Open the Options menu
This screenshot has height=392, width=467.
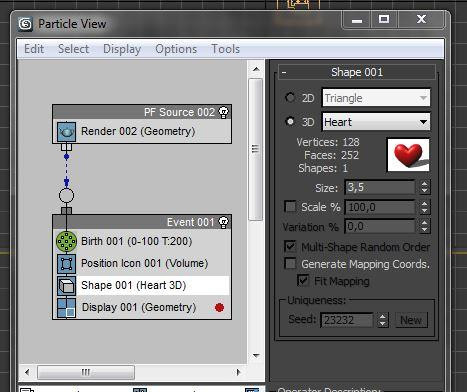point(176,49)
